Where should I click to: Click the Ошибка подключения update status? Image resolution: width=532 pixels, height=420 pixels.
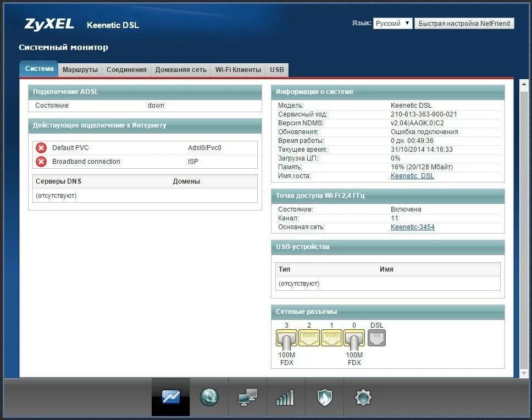click(x=424, y=132)
